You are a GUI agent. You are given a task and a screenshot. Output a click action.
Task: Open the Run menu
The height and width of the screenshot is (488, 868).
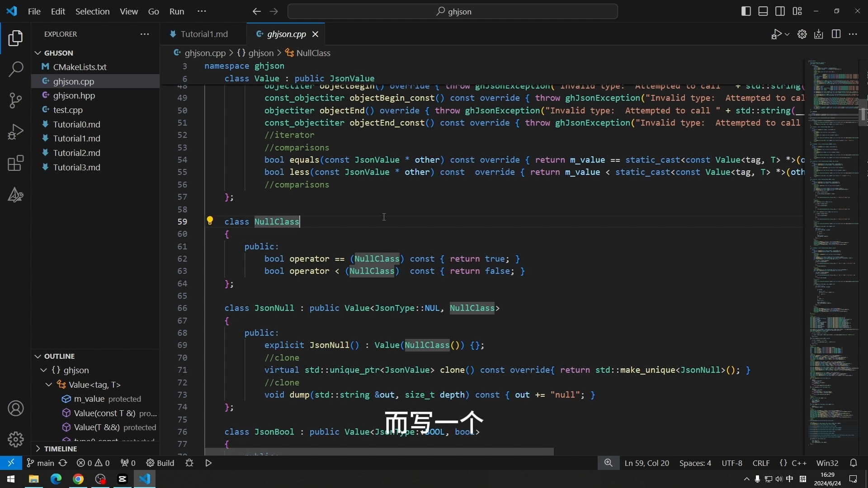point(177,11)
